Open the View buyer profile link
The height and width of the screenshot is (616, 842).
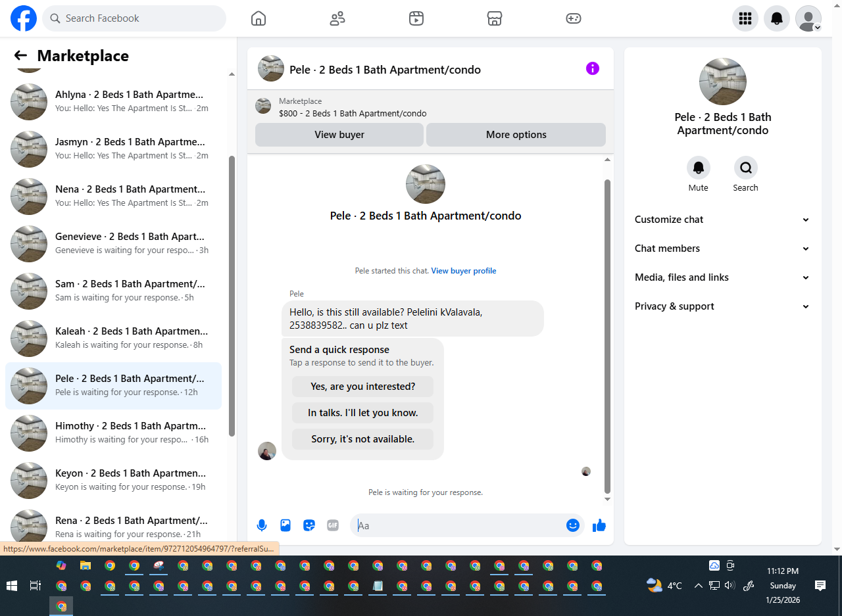pyautogui.click(x=464, y=271)
